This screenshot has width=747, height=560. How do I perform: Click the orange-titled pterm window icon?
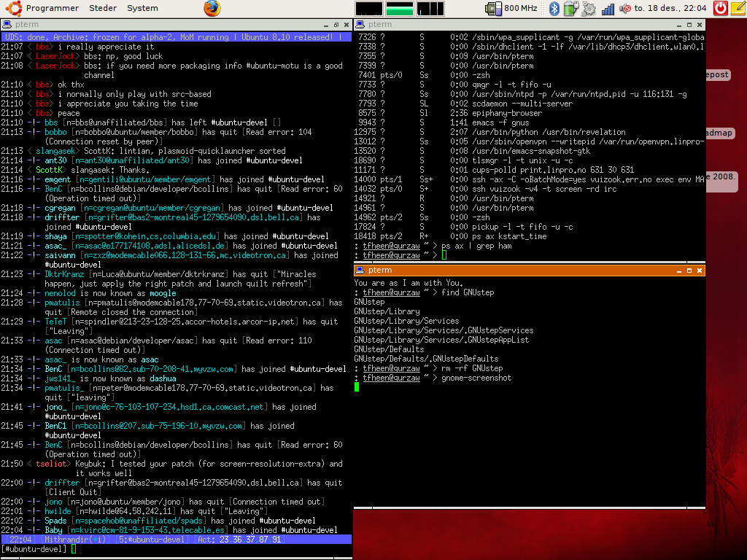(x=360, y=270)
